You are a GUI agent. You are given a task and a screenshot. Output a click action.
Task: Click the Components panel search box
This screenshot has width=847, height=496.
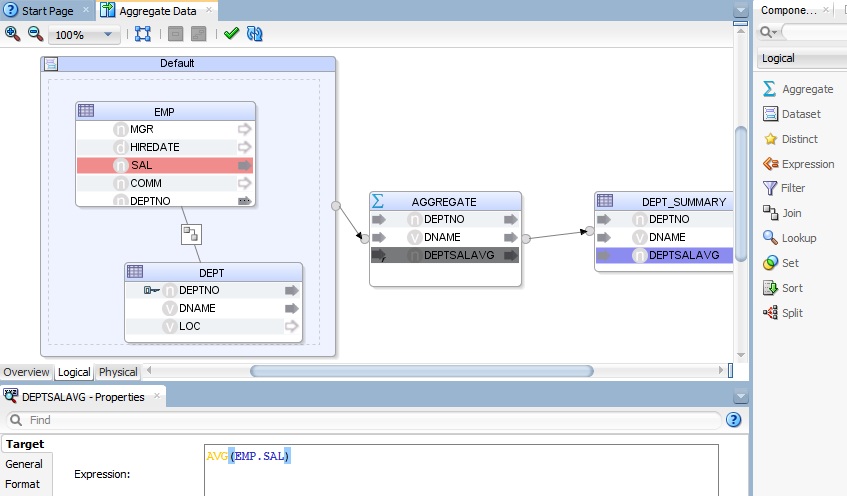(x=813, y=32)
